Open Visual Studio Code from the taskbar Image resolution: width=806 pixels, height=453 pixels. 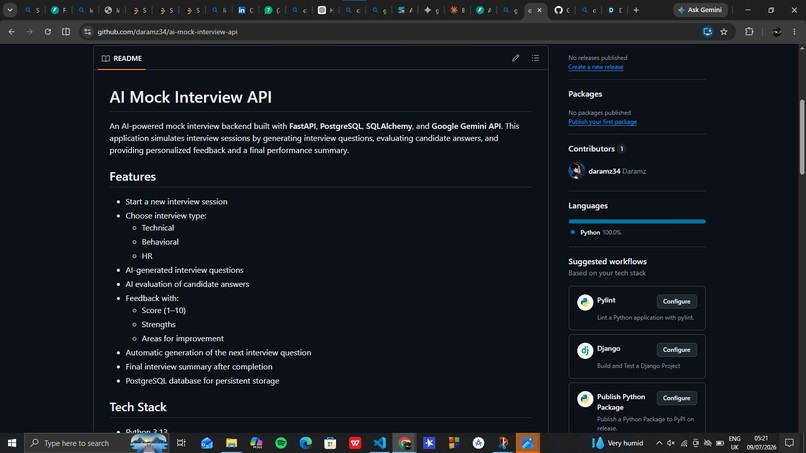pyautogui.click(x=379, y=443)
